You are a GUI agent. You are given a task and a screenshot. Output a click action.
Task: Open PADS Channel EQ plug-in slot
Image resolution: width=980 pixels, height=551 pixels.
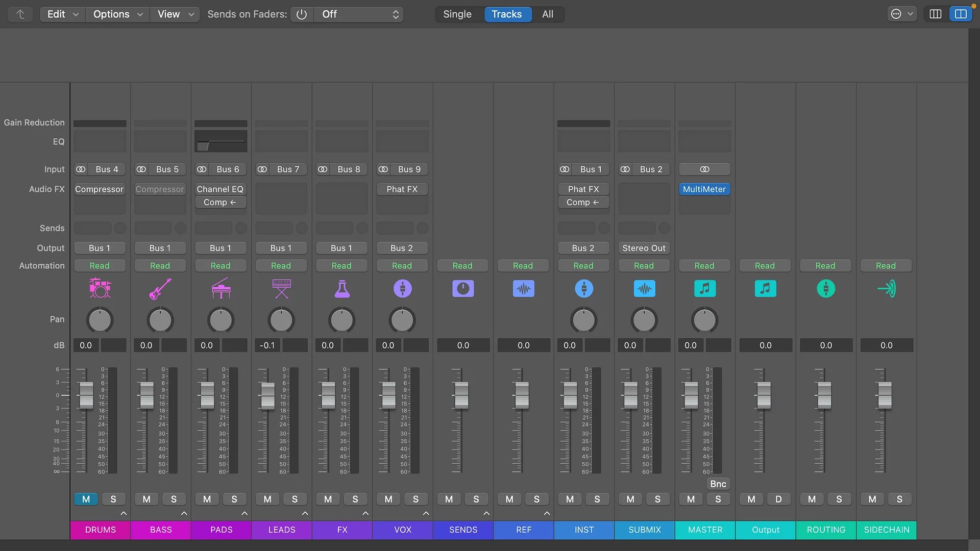tap(220, 189)
